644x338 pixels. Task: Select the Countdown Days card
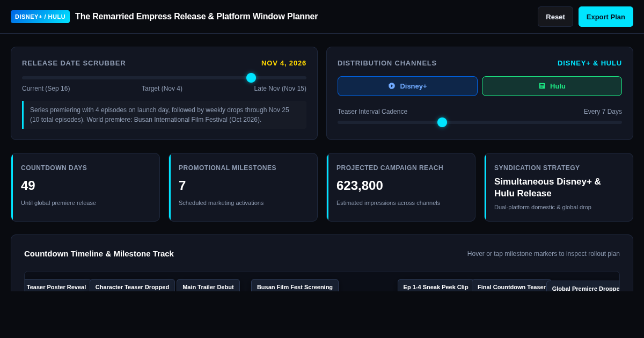(x=85, y=187)
